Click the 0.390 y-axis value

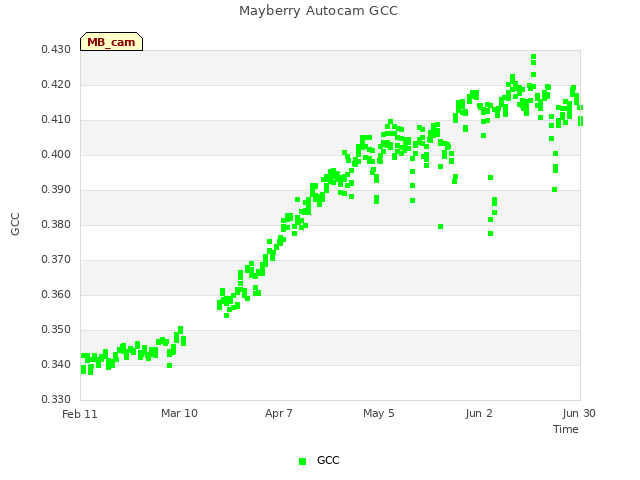click(56, 189)
